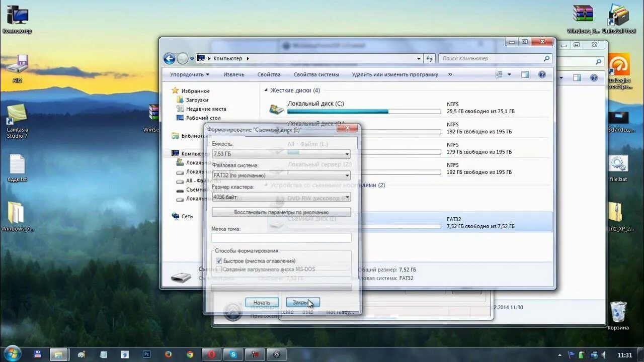Open the Емкость 7,53 ГБ dropdown

coord(281,154)
